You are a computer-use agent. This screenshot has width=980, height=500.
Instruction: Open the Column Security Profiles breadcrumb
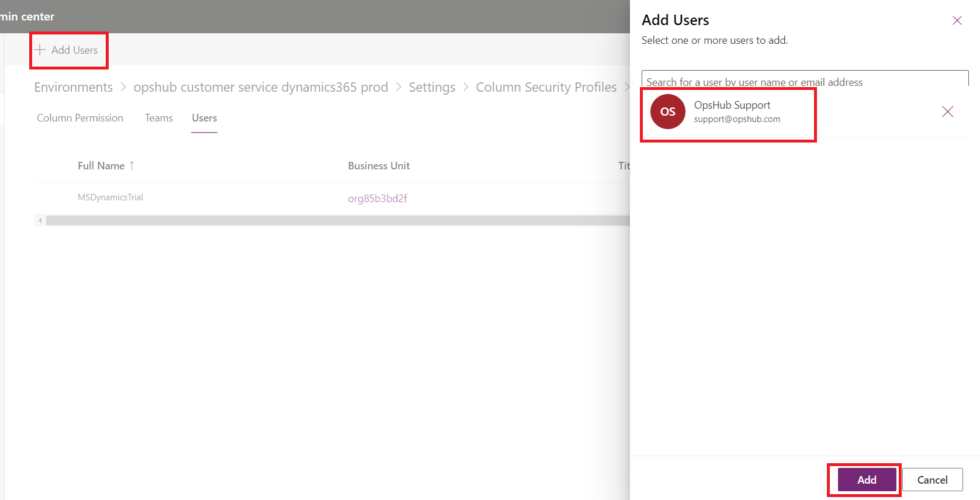[x=546, y=87]
